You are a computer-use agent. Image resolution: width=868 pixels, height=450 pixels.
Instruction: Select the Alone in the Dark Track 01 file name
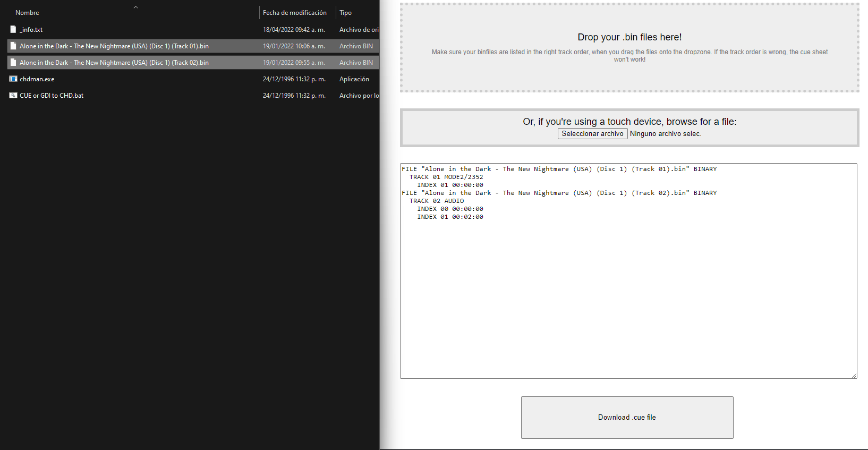click(x=114, y=46)
